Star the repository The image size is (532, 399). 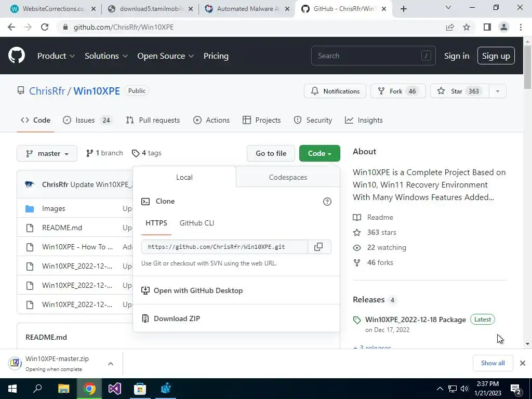[x=460, y=91]
